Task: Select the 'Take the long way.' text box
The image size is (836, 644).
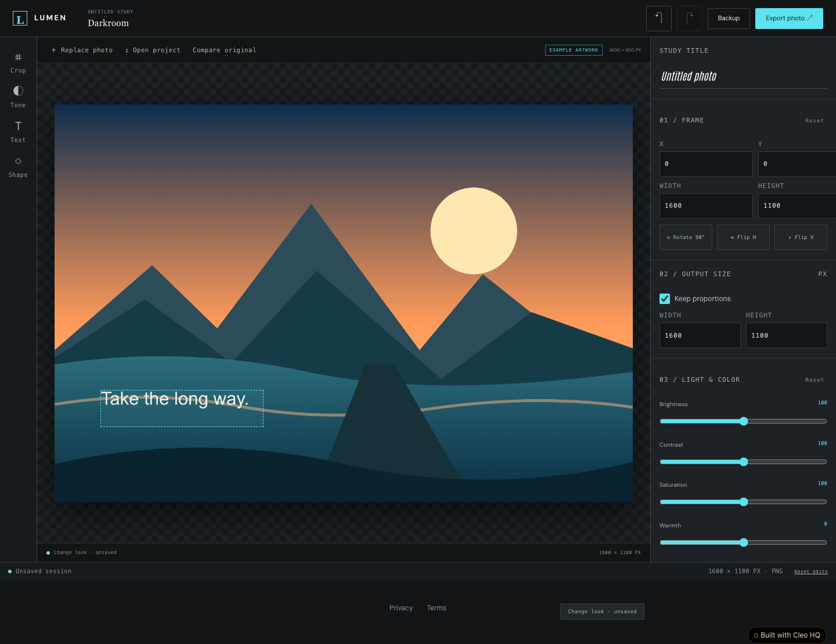Action: click(x=182, y=408)
